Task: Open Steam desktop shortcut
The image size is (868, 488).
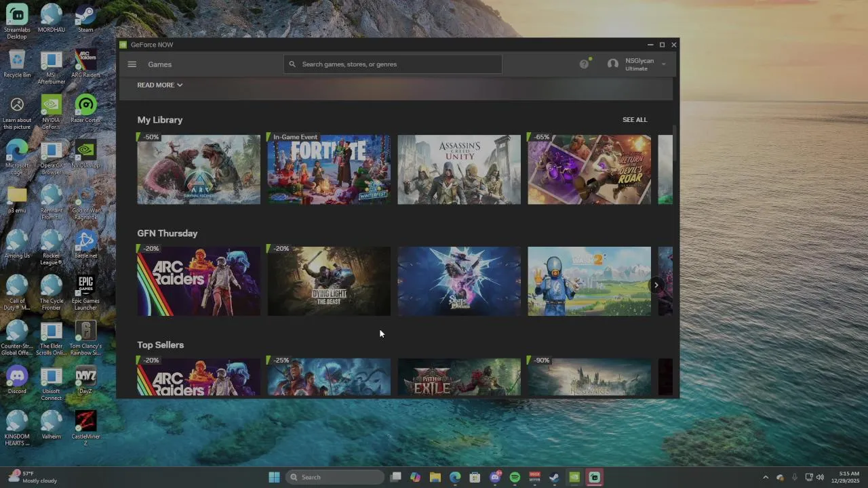Action: point(85,19)
